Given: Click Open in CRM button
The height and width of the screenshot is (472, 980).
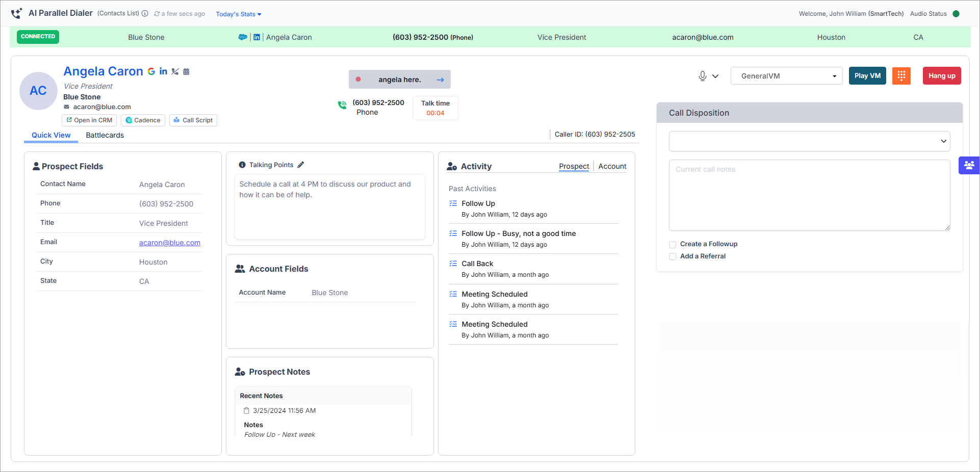Looking at the screenshot, I should pyautogui.click(x=89, y=120).
